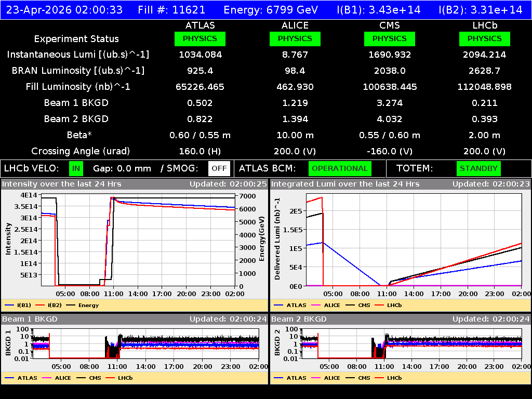Select the I(B2): 3.31e+14 header value
This screenshot has width=532, height=399.
481,10
